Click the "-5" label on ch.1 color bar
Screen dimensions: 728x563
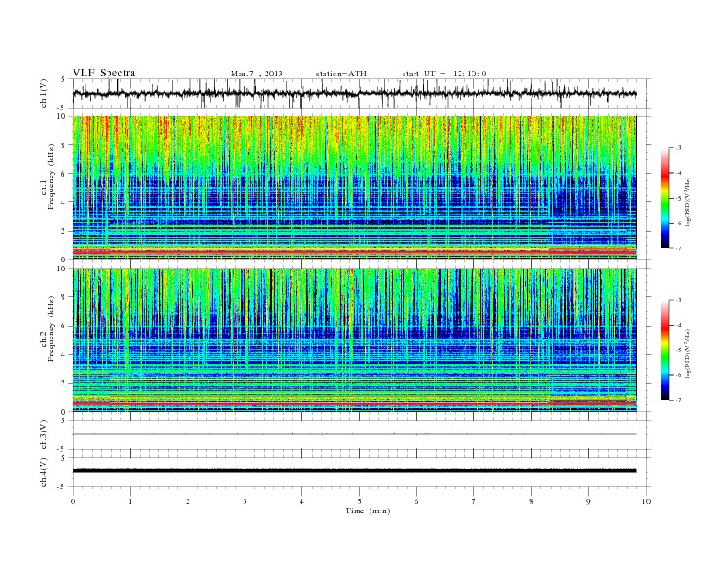tap(677, 198)
